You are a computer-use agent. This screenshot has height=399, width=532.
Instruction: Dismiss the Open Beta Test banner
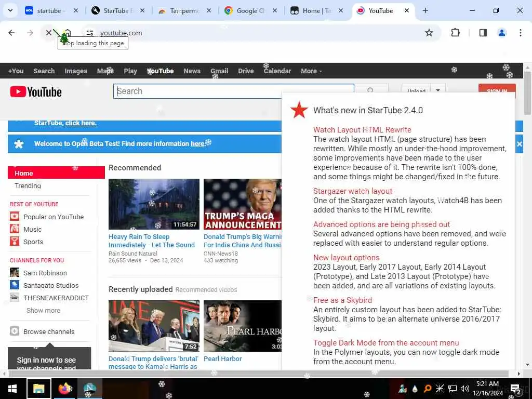pyautogui.click(x=519, y=144)
